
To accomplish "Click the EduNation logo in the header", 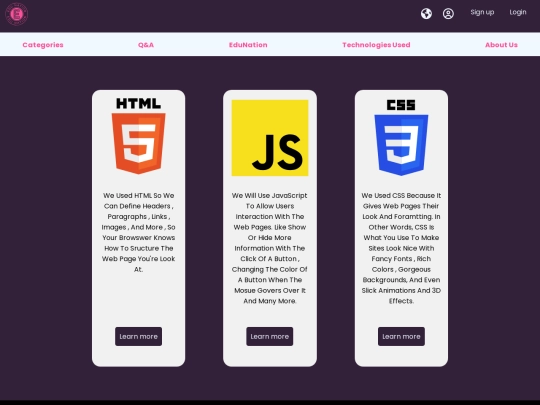I will click(17, 14).
